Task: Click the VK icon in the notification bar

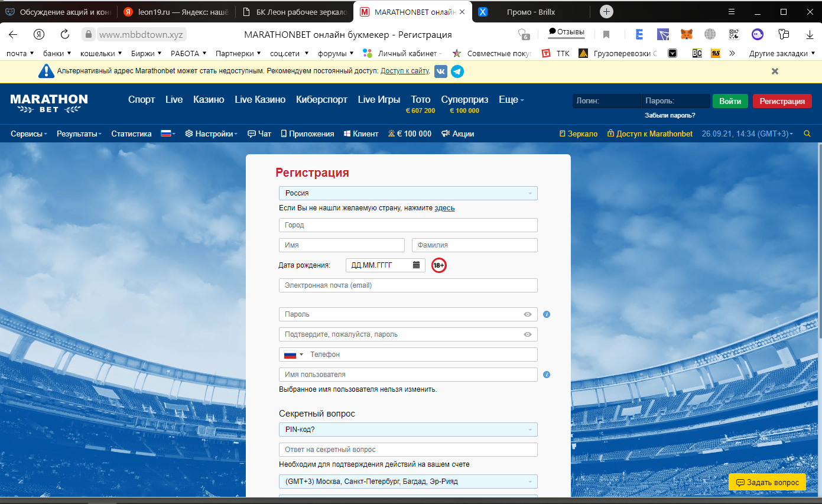Action: tap(441, 71)
